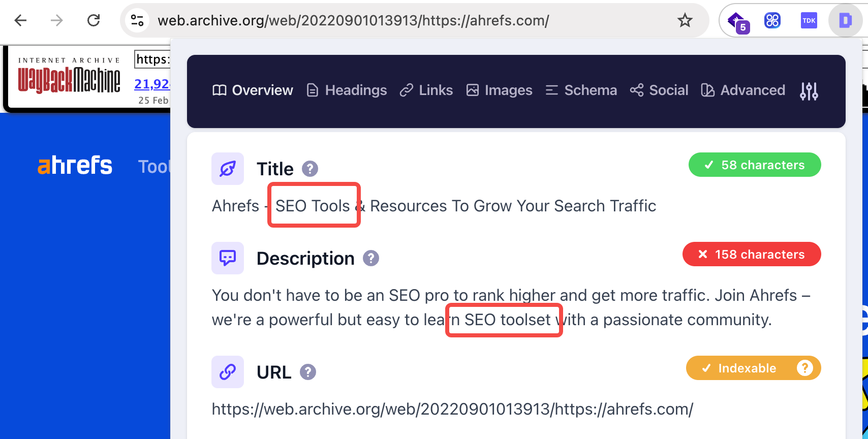Show the Social tab
The height and width of the screenshot is (439, 868).
[x=659, y=90]
